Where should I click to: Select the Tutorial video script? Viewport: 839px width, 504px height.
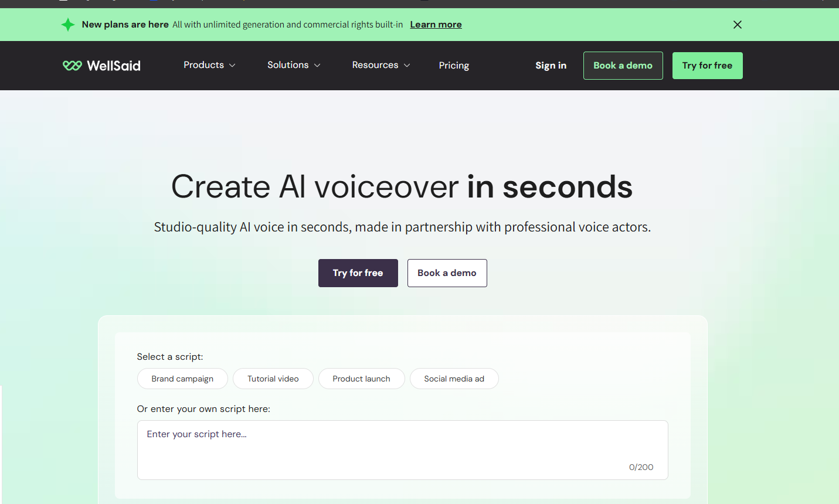pos(273,379)
